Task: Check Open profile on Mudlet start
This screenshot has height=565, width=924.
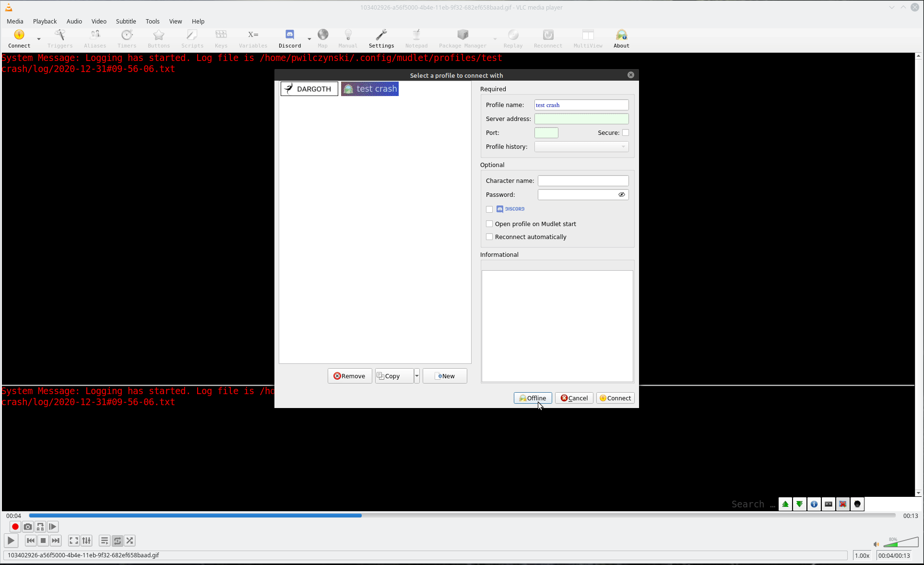Action: 489,224
